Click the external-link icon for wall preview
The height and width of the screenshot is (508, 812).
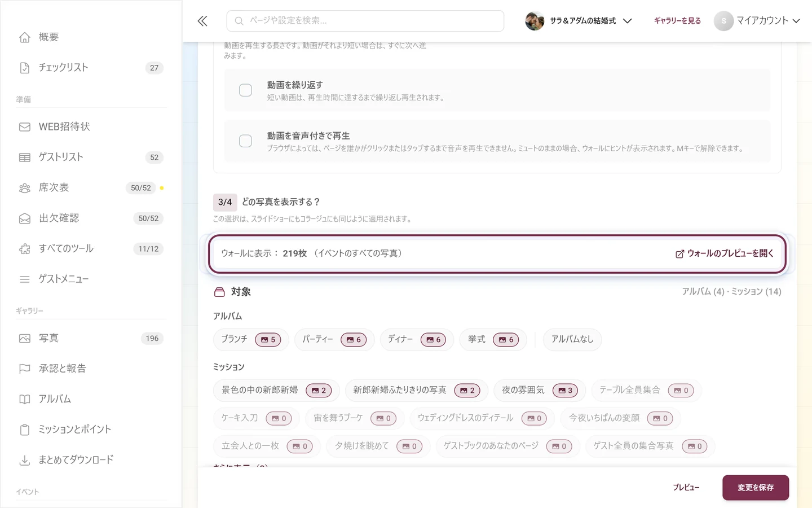(x=680, y=254)
